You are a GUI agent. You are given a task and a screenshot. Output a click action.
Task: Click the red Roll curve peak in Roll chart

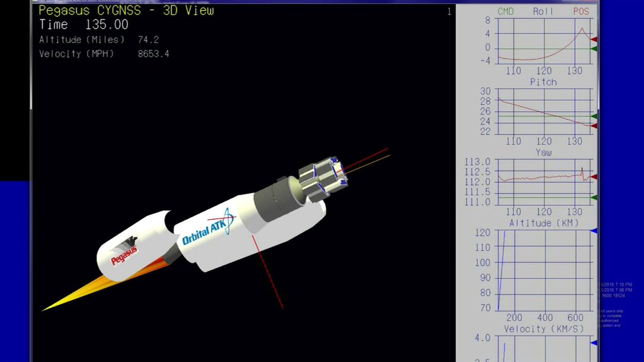(582, 29)
